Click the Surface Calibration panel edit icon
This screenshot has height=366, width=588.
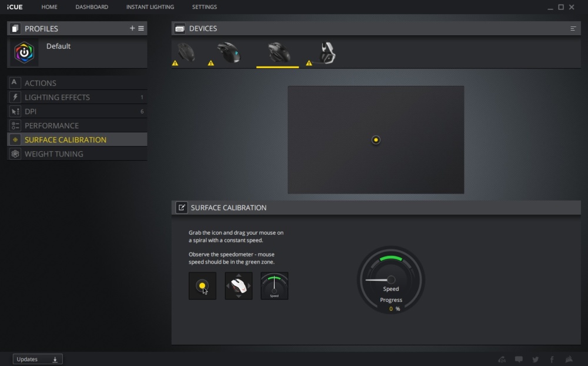pyautogui.click(x=182, y=208)
